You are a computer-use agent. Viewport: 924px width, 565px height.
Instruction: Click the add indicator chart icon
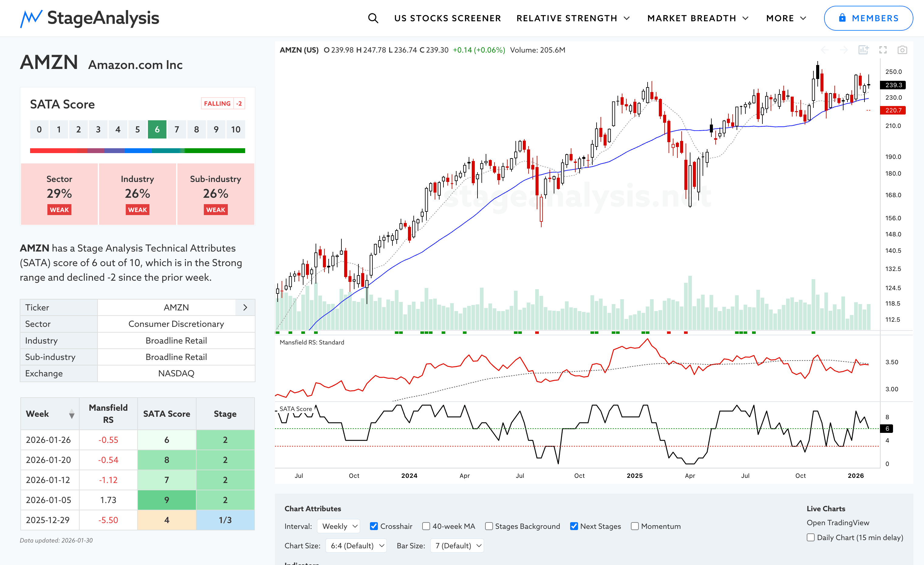point(863,50)
